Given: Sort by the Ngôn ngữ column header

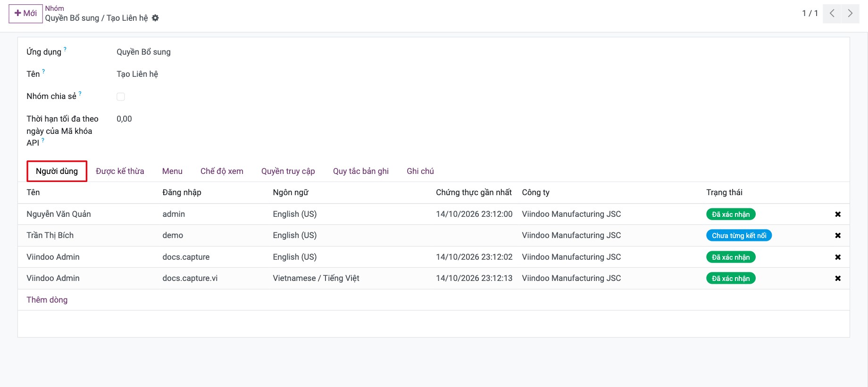Looking at the screenshot, I should (x=291, y=192).
